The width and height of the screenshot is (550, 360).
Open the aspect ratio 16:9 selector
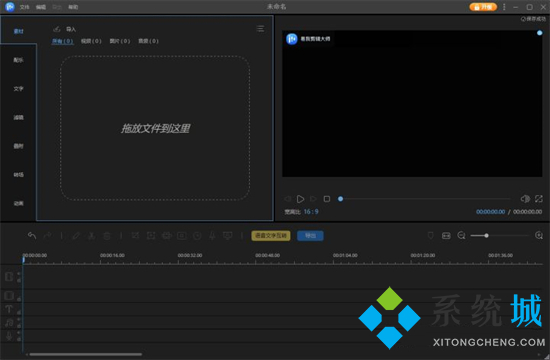(311, 212)
